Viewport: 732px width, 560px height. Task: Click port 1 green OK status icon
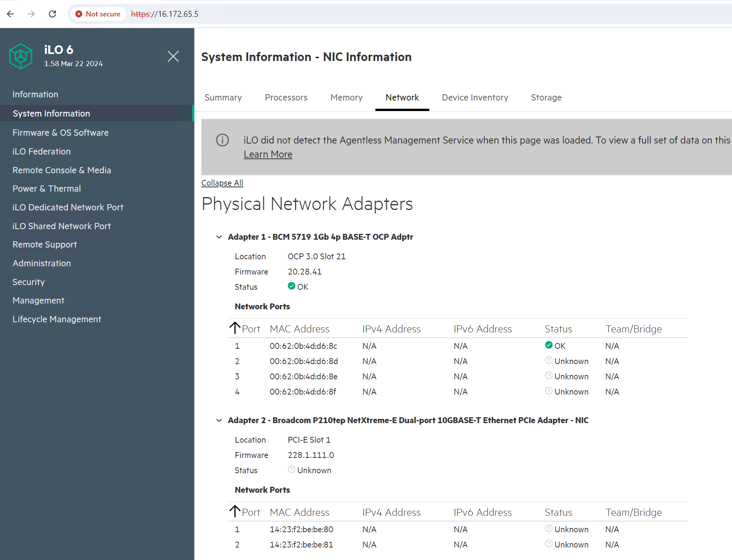click(x=549, y=345)
